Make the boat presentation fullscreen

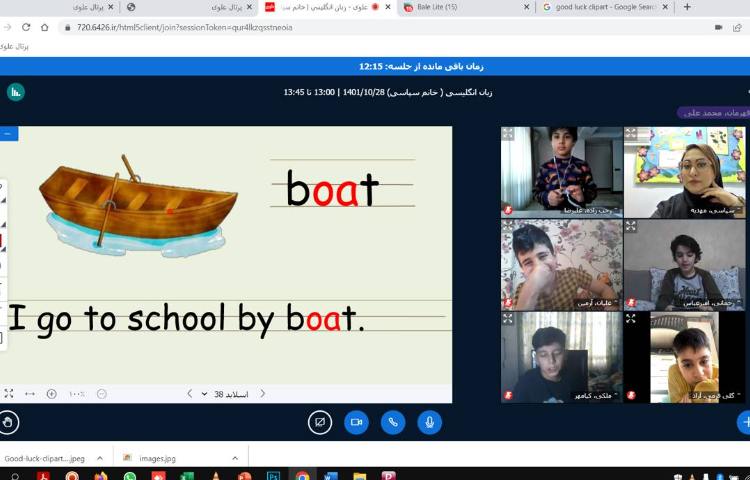click(9, 393)
